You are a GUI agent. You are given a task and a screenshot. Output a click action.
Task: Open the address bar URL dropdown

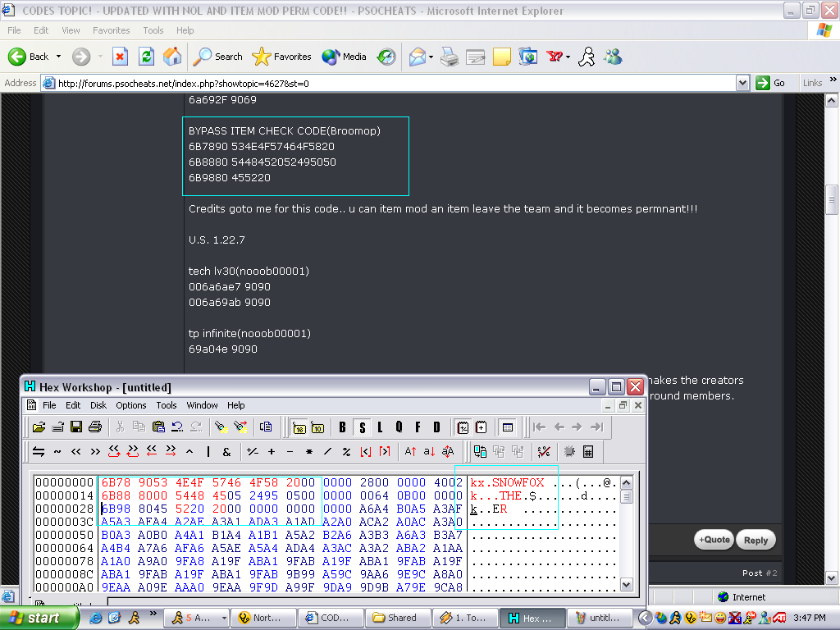pos(742,83)
